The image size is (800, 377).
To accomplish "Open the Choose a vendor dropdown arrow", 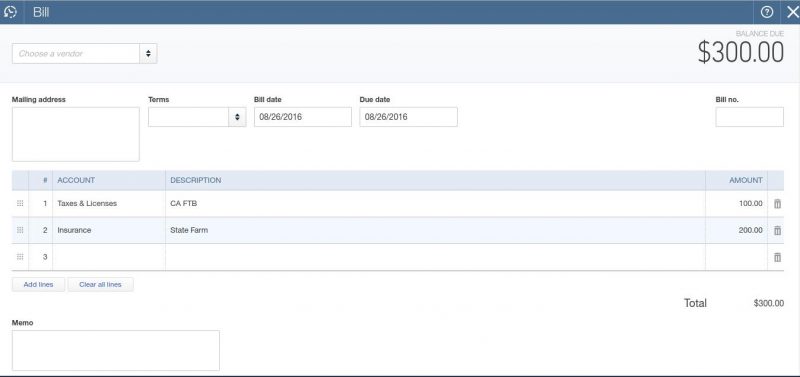I will tap(148, 54).
